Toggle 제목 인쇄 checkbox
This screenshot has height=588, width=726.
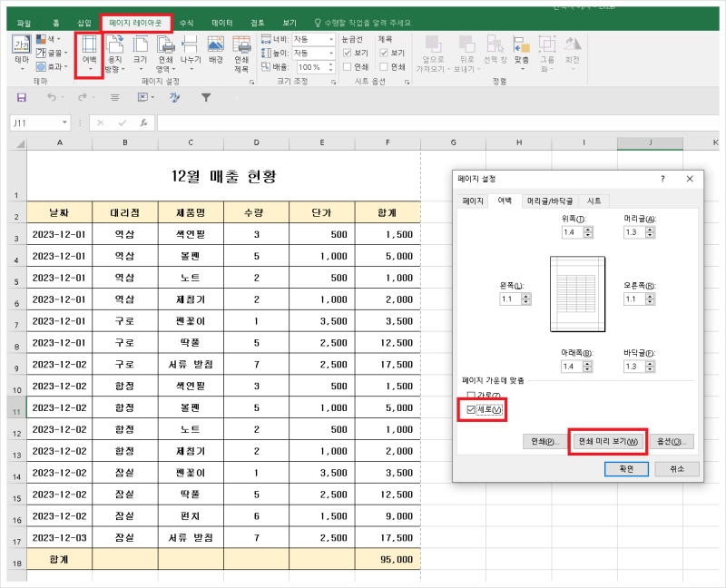(383, 66)
